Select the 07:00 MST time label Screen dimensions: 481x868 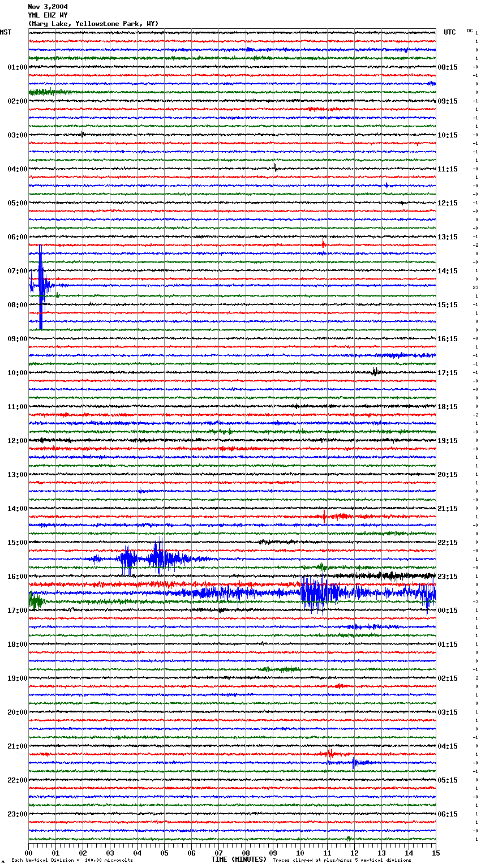(18, 271)
